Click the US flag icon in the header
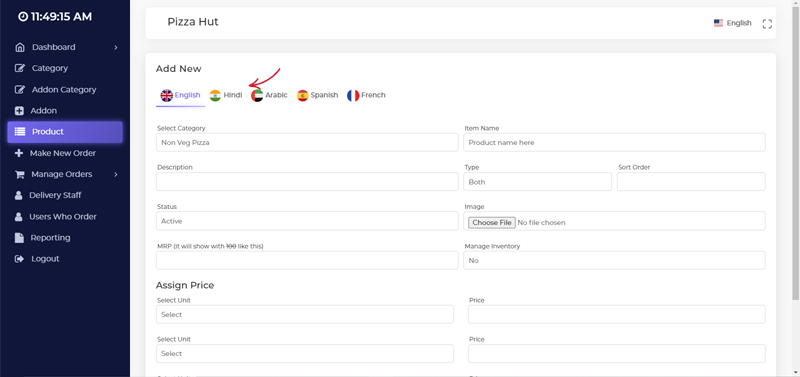The height and width of the screenshot is (377, 800). click(x=718, y=23)
